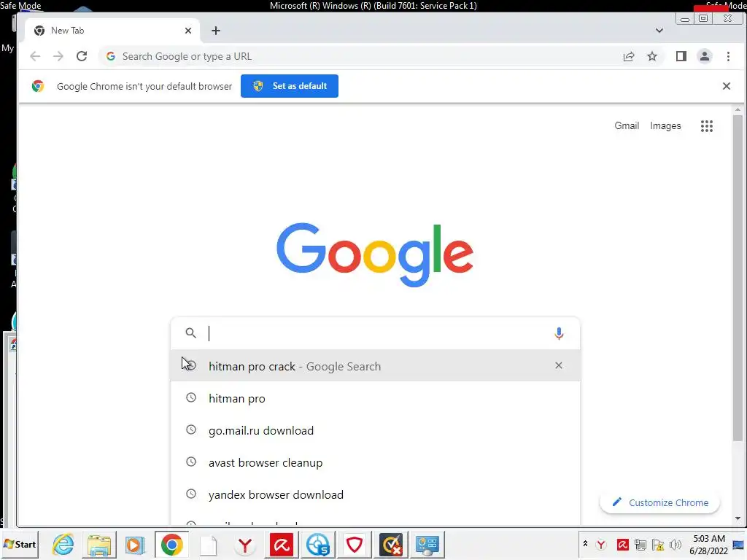Open the red shield taskbar icon
Image resolution: width=747 pixels, height=560 pixels.
coord(354,544)
